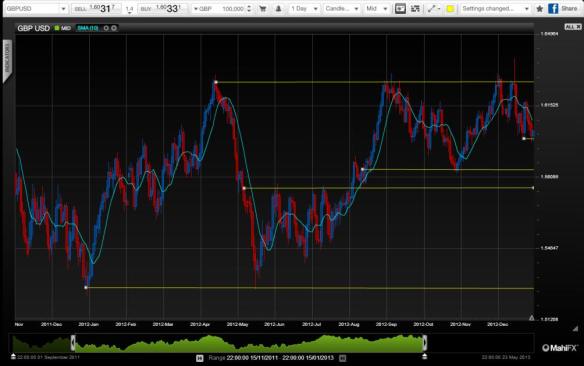Viewport: 584px width, 366px height.
Task: Toggle the MID series indicator
Action: point(63,28)
